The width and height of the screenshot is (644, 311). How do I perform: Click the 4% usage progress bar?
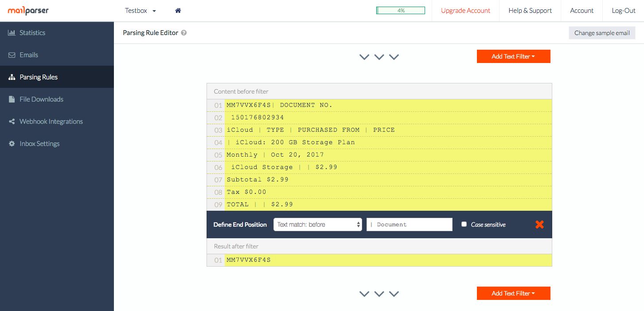point(401,11)
